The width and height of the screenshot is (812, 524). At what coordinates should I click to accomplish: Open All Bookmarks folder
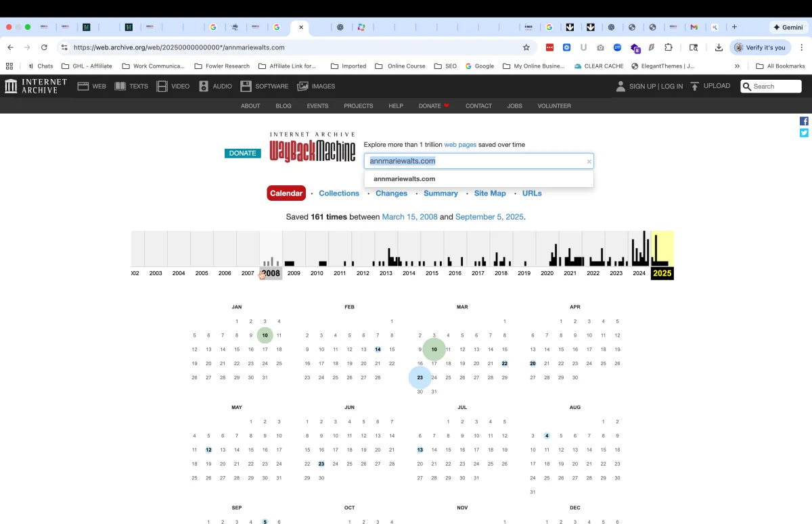(780, 66)
